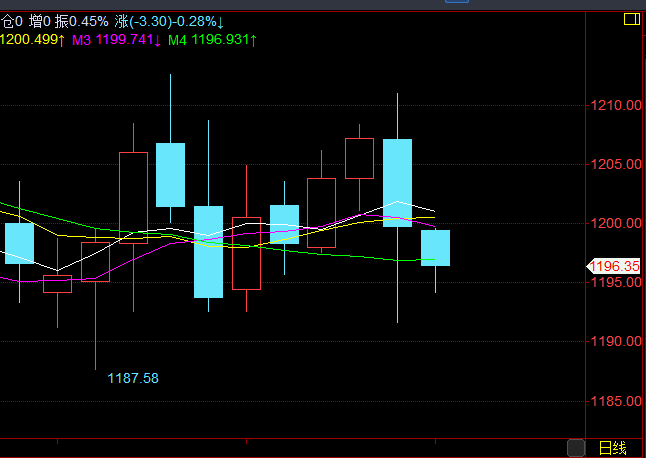Screen dimensions: 646x458
Task: Click the magenta M3 moving average label
Action: pyautogui.click(x=81, y=40)
